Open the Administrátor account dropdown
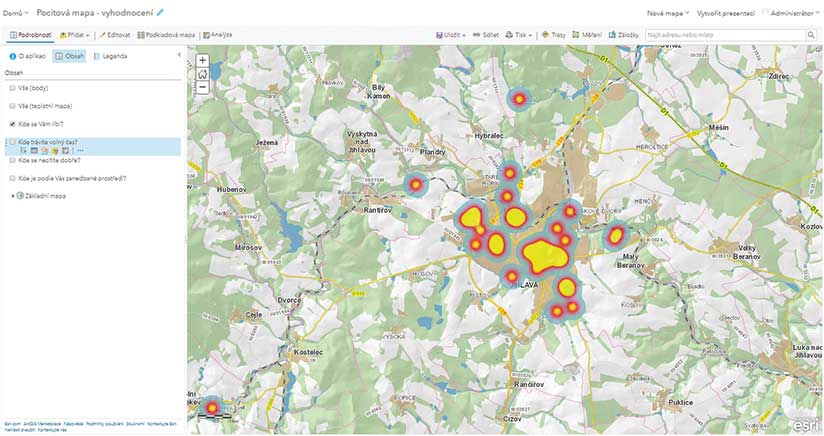Viewport: 824px width, 436px height. tap(791, 13)
